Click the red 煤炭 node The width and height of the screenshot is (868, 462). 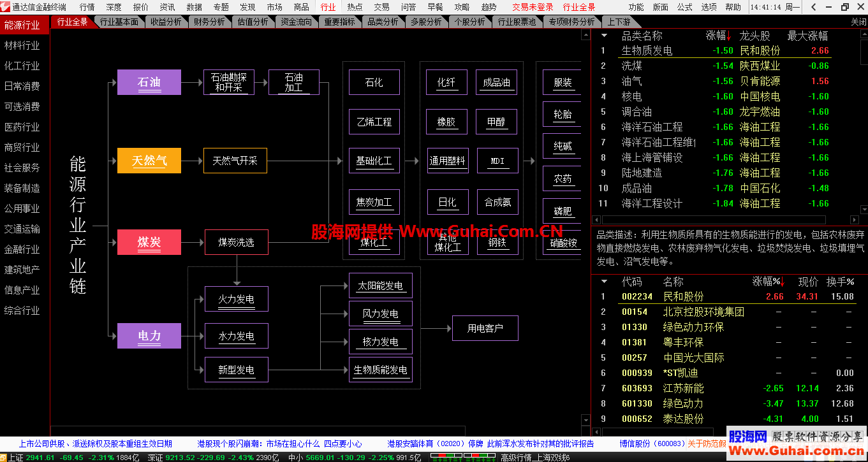(149, 242)
